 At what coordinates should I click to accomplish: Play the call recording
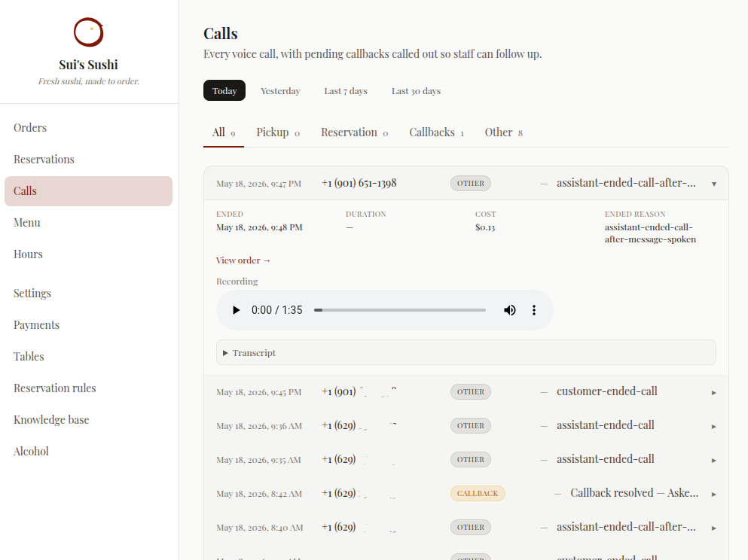236,310
